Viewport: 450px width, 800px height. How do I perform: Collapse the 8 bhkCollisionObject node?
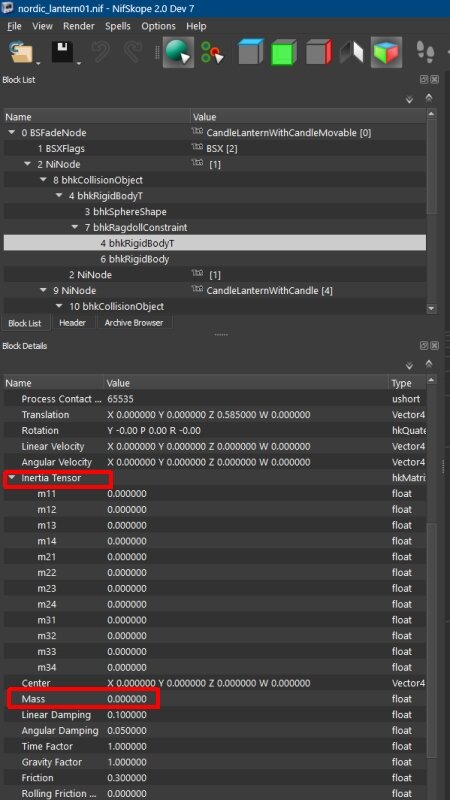[x=44, y=180]
